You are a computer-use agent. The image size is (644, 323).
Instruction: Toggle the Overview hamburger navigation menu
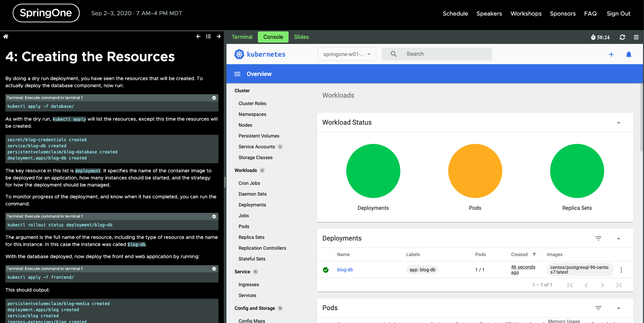click(237, 74)
